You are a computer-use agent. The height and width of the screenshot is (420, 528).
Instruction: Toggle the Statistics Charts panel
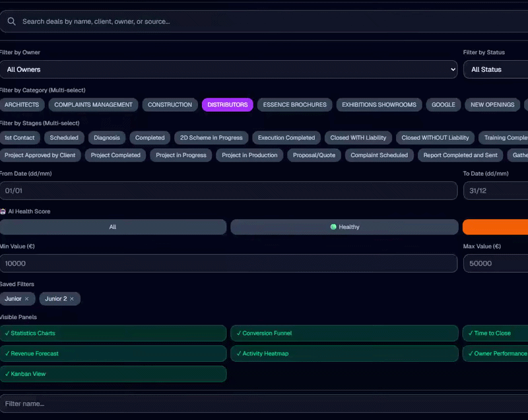[x=113, y=333]
